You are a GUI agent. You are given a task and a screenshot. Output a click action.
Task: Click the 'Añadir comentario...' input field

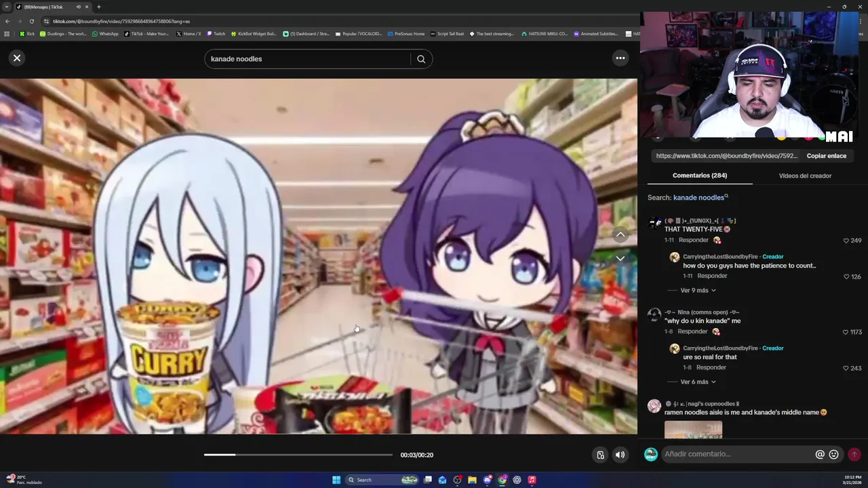tap(738, 454)
